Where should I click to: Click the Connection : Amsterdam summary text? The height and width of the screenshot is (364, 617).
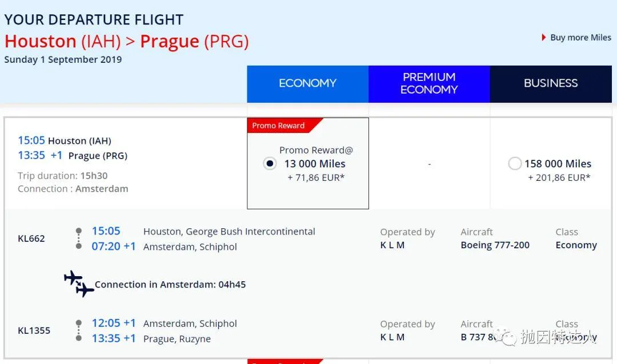(73, 189)
